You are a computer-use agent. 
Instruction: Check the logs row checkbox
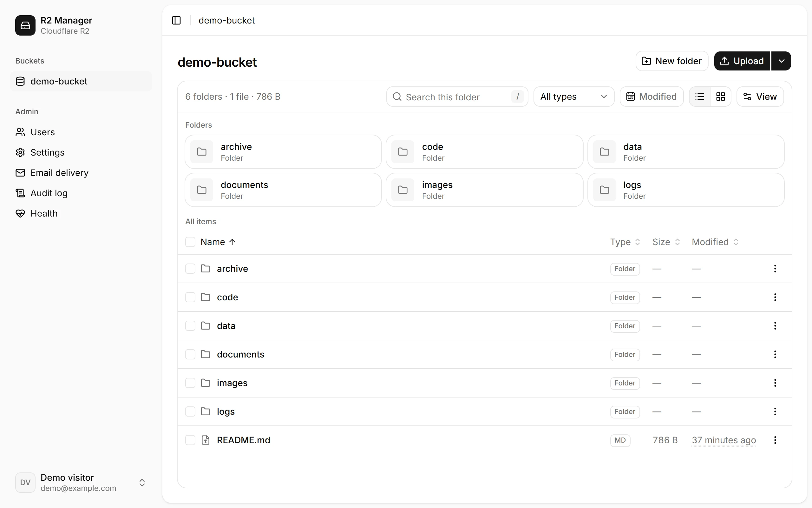point(190,411)
